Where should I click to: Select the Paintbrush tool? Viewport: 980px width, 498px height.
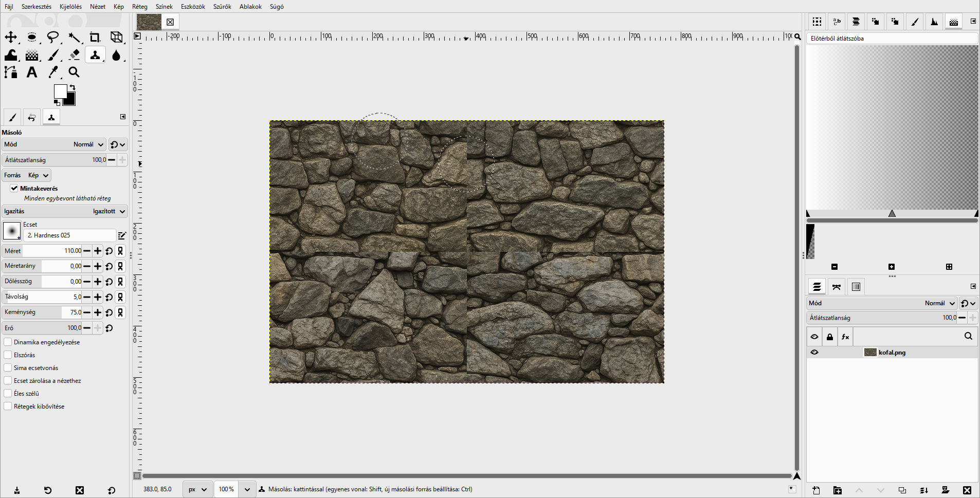point(53,55)
